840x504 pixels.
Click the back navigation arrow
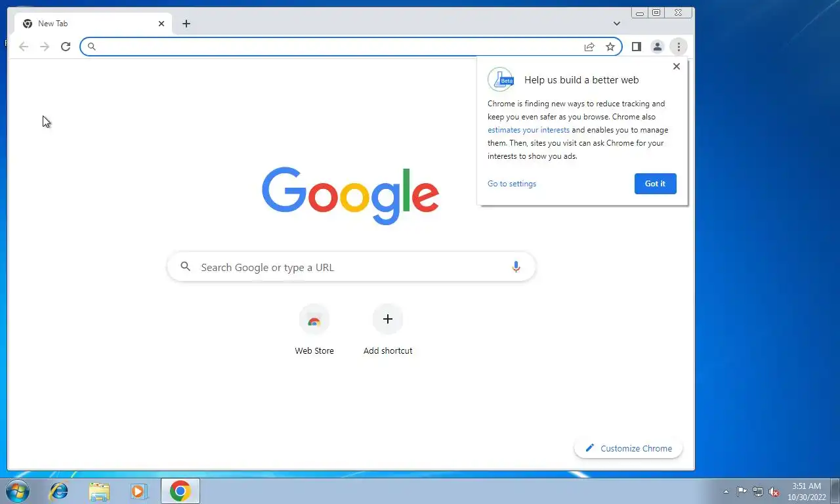(24, 47)
